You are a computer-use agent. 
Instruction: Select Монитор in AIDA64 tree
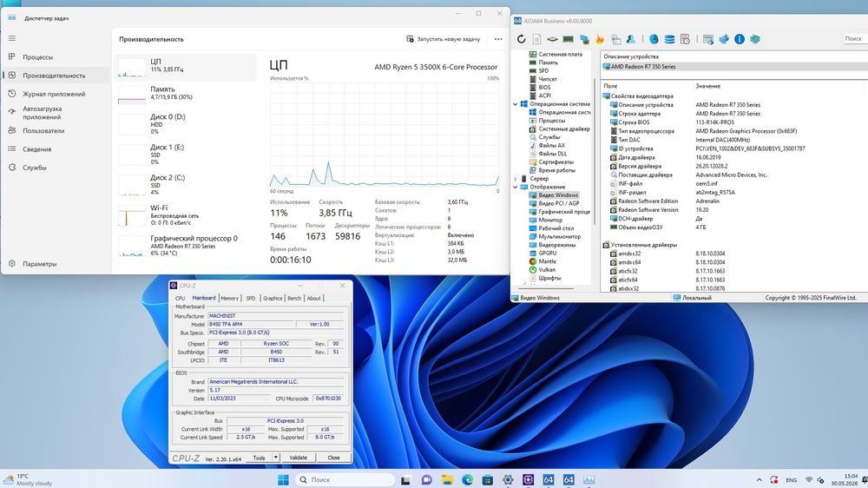click(546, 220)
